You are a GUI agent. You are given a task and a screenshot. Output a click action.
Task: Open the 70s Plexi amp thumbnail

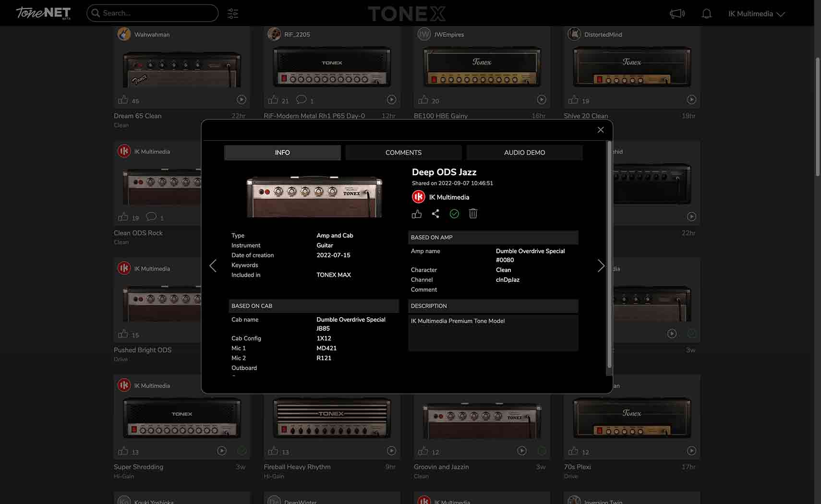[632, 418]
